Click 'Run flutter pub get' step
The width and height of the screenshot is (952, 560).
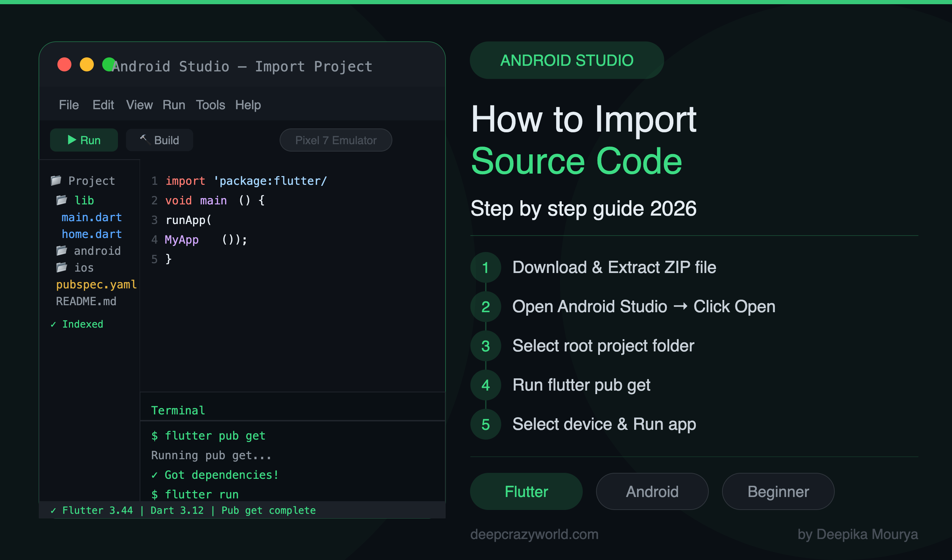click(x=581, y=385)
